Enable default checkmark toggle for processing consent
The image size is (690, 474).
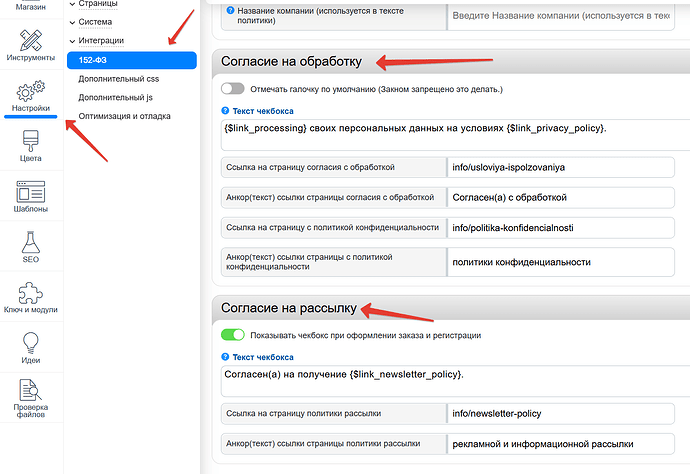click(x=232, y=88)
